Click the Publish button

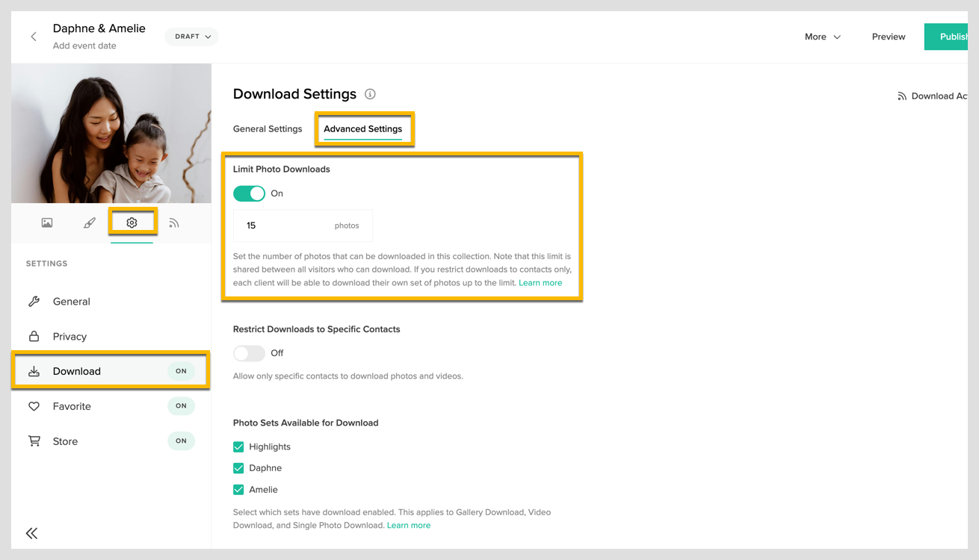pyautogui.click(x=954, y=36)
